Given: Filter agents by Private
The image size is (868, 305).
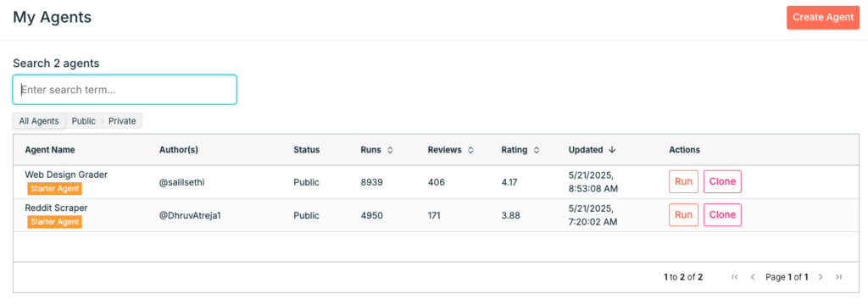Looking at the screenshot, I should pos(122,120).
